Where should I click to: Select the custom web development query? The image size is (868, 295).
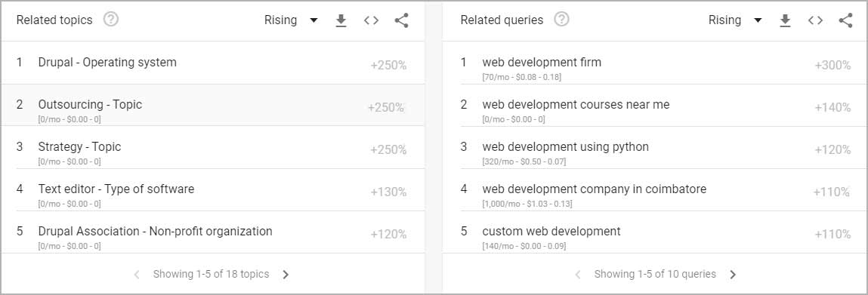[x=656, y=232]
